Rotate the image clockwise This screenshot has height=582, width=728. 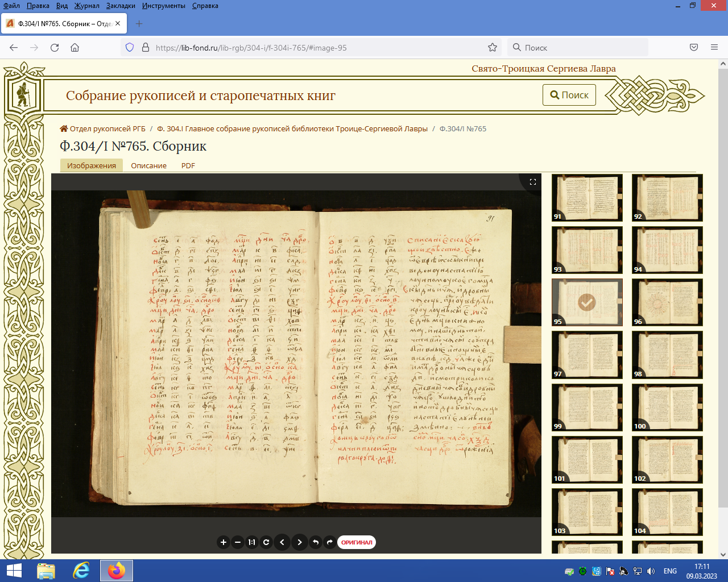pyautogui.click(x=329, y=542)
